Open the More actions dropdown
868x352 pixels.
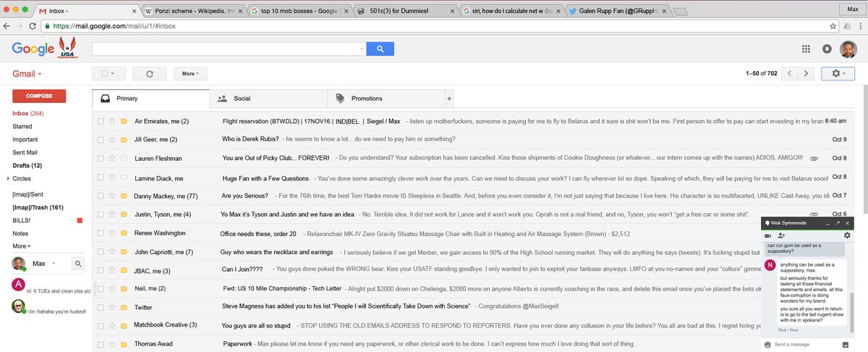coord(190,73)
